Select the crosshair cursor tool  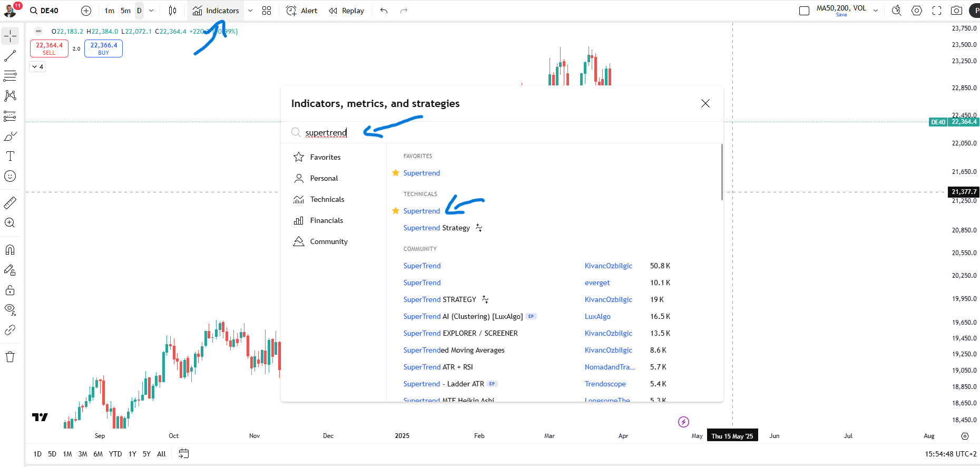pos(10,36)
